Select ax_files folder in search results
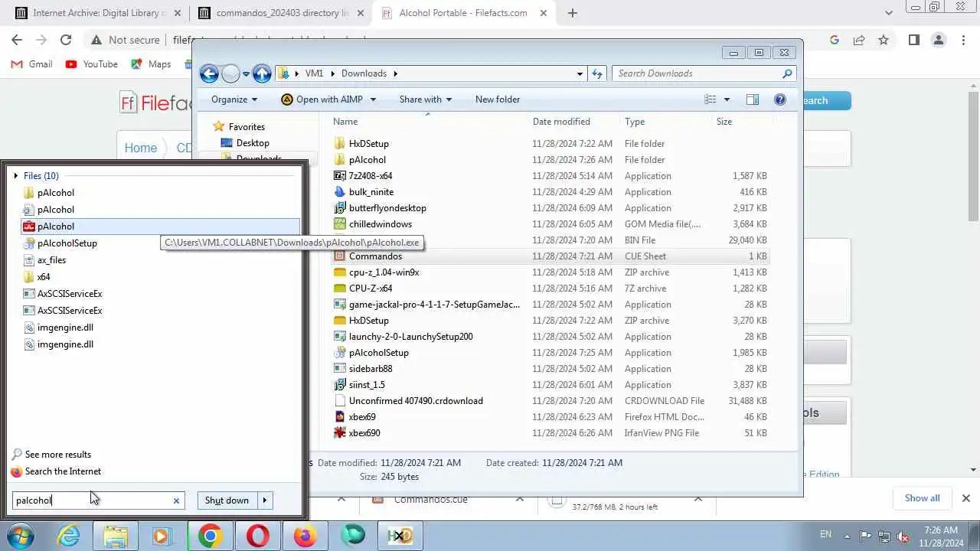 [51, 260]
